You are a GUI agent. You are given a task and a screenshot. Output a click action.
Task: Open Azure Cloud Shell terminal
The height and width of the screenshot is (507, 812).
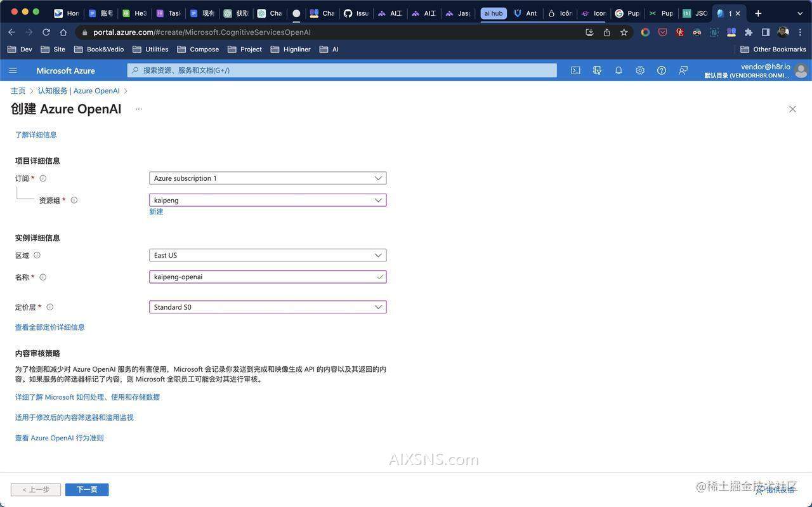(575, 70)
